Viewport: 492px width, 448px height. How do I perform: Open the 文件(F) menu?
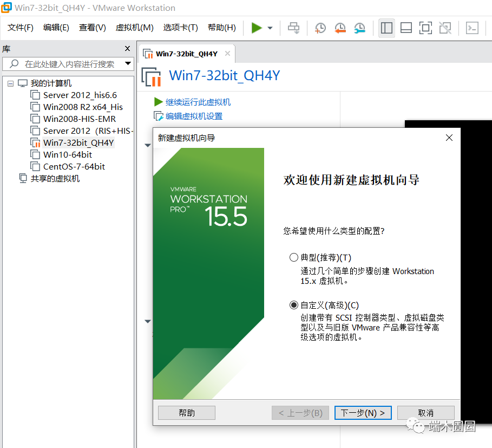pyautogui.click(x=21, y=28)
